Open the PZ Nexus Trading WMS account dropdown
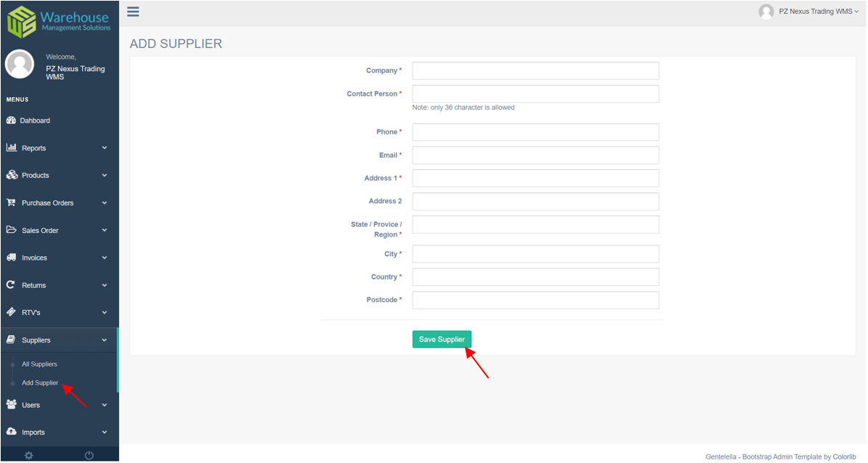The height and width of the screenshot is (463, 868). 808,11
